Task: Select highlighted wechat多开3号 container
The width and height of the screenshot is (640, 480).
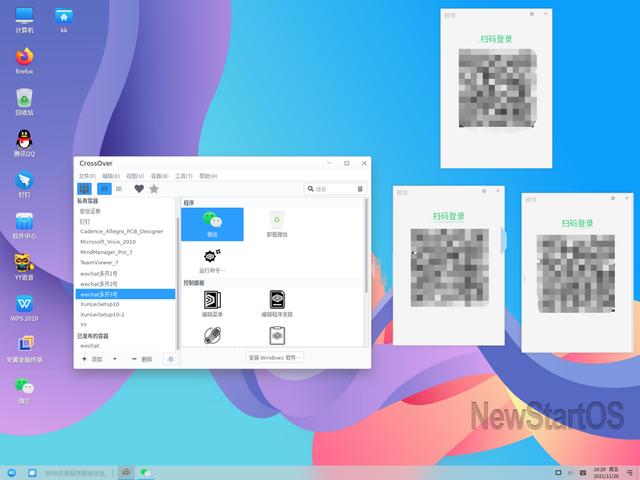Action: [x=125, y=294]
